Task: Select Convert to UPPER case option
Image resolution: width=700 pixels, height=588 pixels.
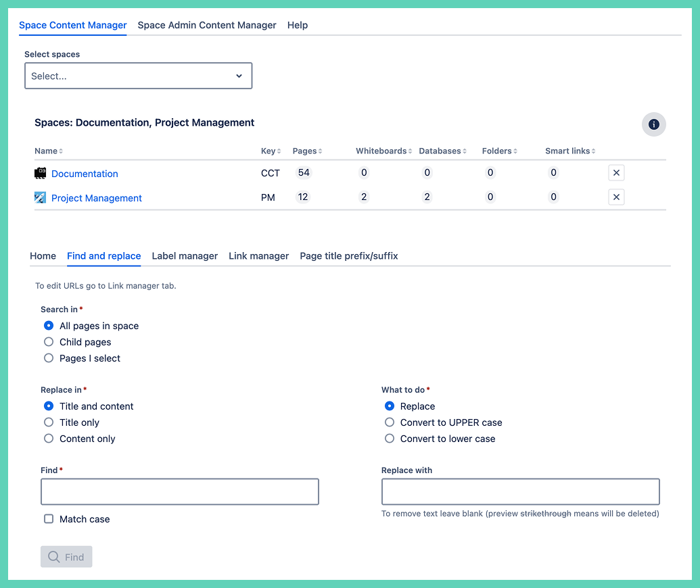Action: [390, 422]
